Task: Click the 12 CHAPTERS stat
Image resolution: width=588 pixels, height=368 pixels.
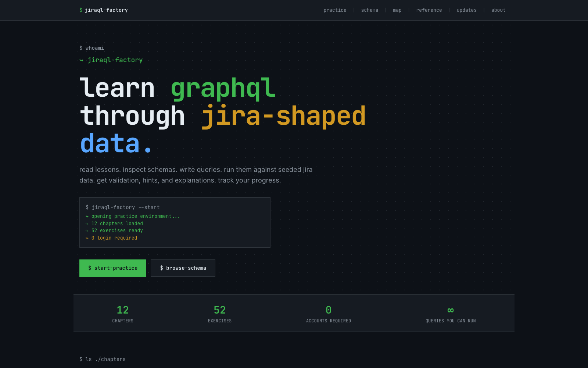Action: (x=123, y=314)
